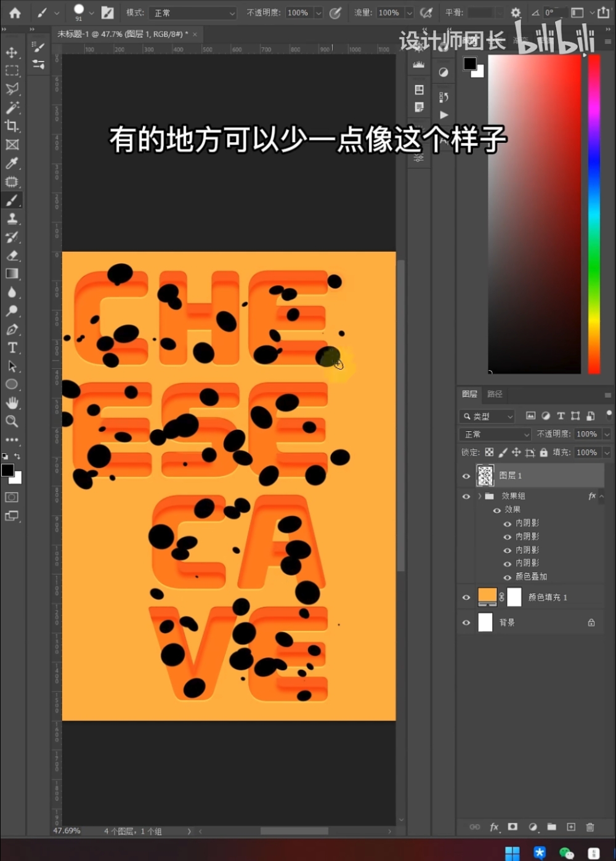This screenshot has height=861, width=616.
Task: Select the Clone Stamp tool
Action: pyautogui.click(x=12, y=219)
